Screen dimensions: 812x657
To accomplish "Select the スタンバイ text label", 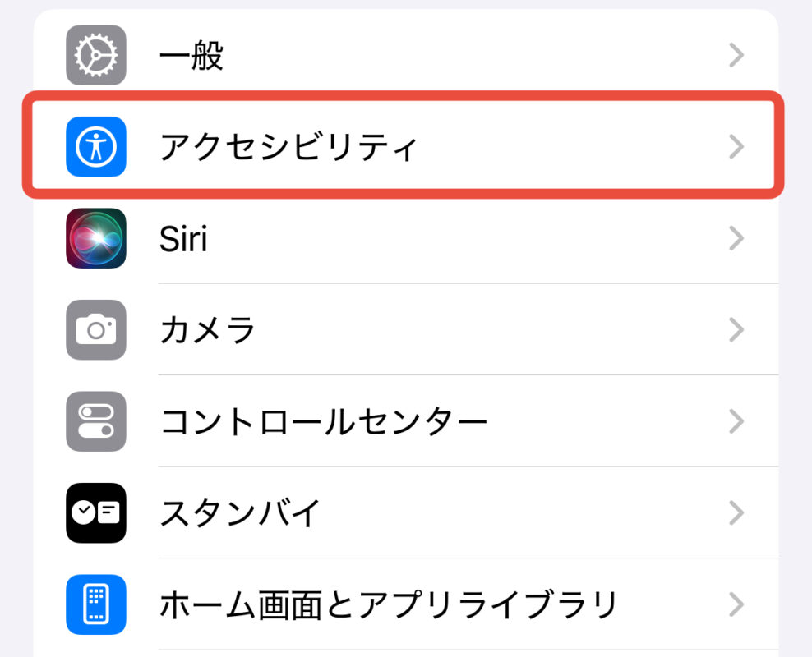I will 239,513.
